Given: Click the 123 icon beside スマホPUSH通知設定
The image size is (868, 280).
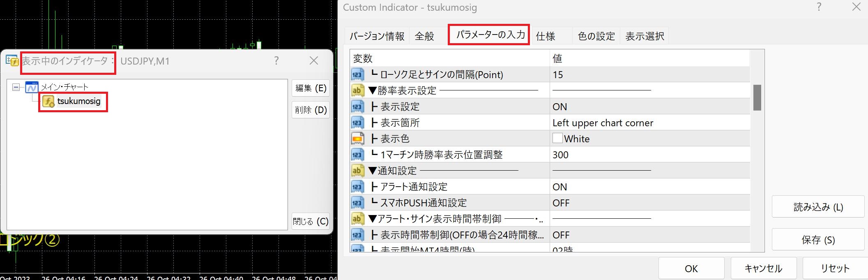Looking at the screenshot, I should [357, 203].
